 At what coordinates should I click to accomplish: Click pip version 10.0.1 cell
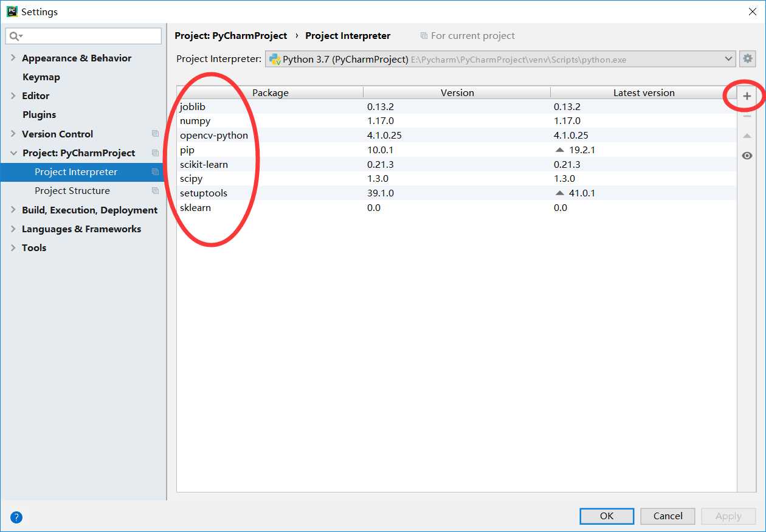[x=380, y=150]
